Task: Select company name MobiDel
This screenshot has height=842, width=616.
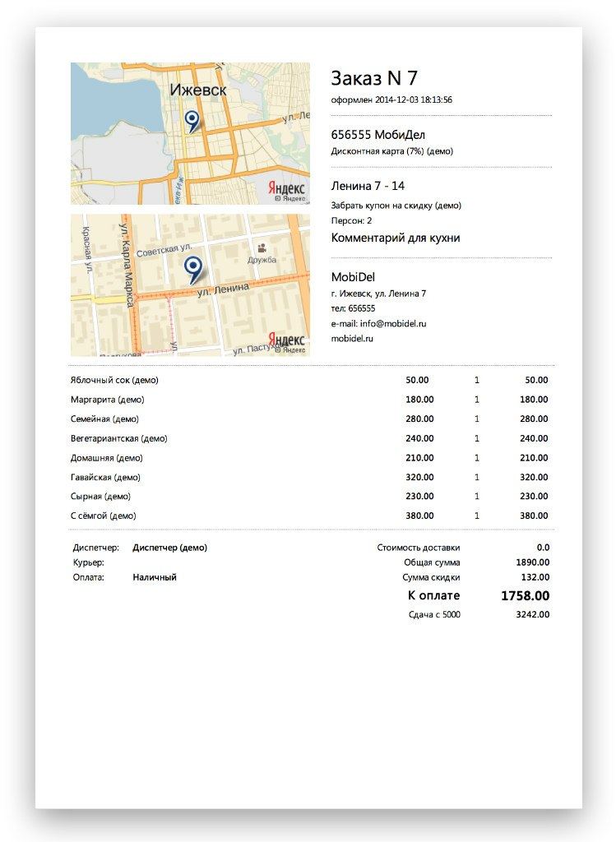Action: (353, 277)
